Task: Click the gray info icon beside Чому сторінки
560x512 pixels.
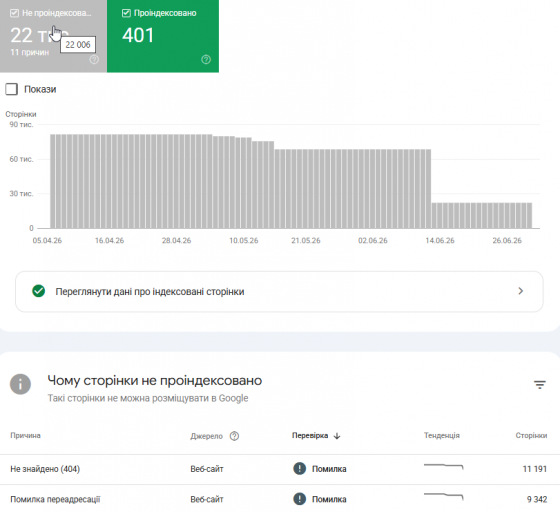Action: (20, 384)
